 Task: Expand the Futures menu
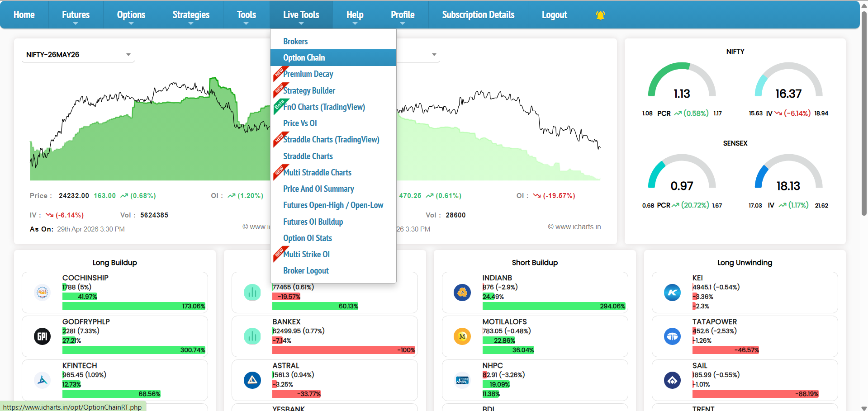click(x=76, y=15)
